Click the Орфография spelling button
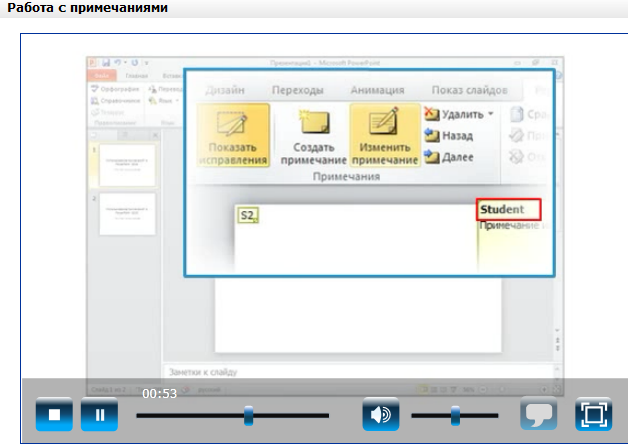 point(116,89)
